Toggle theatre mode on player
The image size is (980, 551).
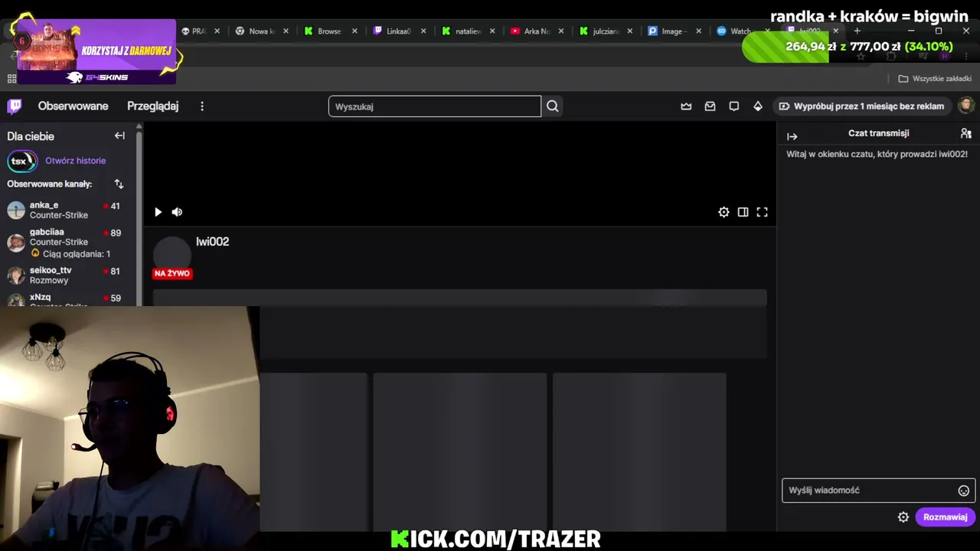coord(743,212)
